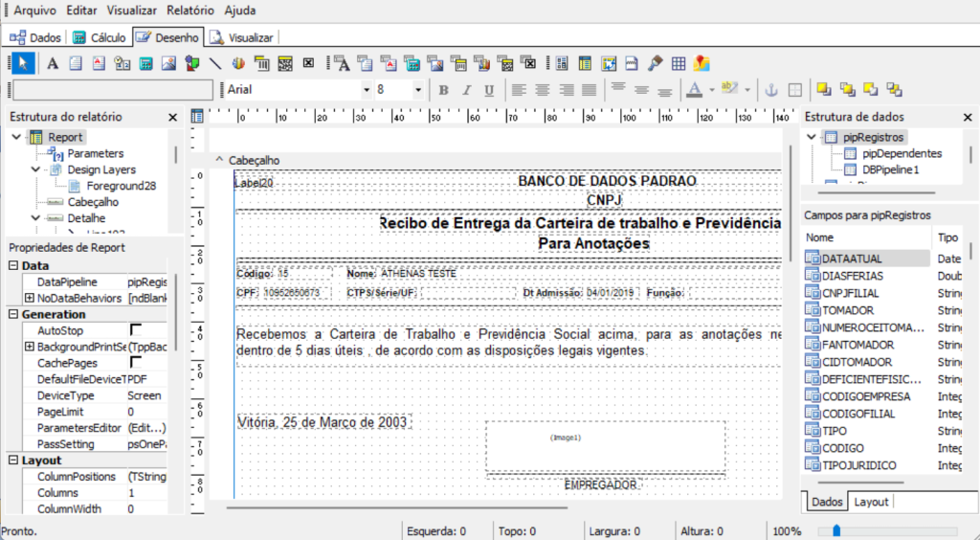Screen dimensions: 980x540
Task: Expand the BackgroundPrintSettings property
Action: pyautogui.click(x=29, y=347)
